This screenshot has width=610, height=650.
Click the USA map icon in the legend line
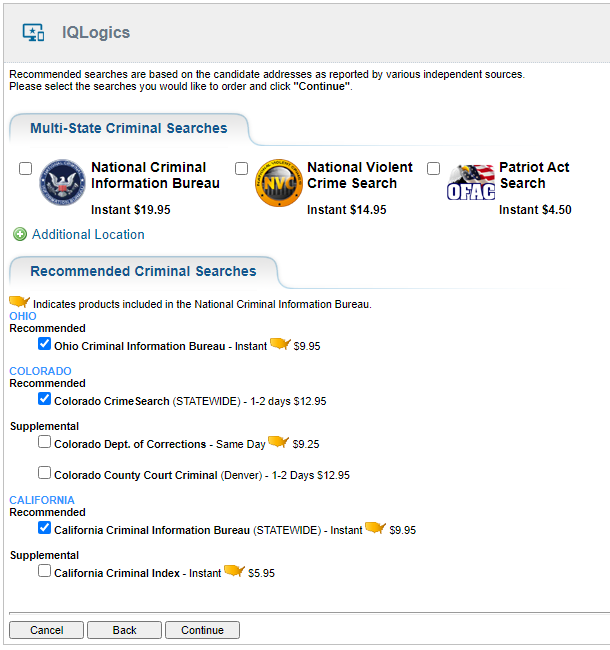[x=19, y=301]
